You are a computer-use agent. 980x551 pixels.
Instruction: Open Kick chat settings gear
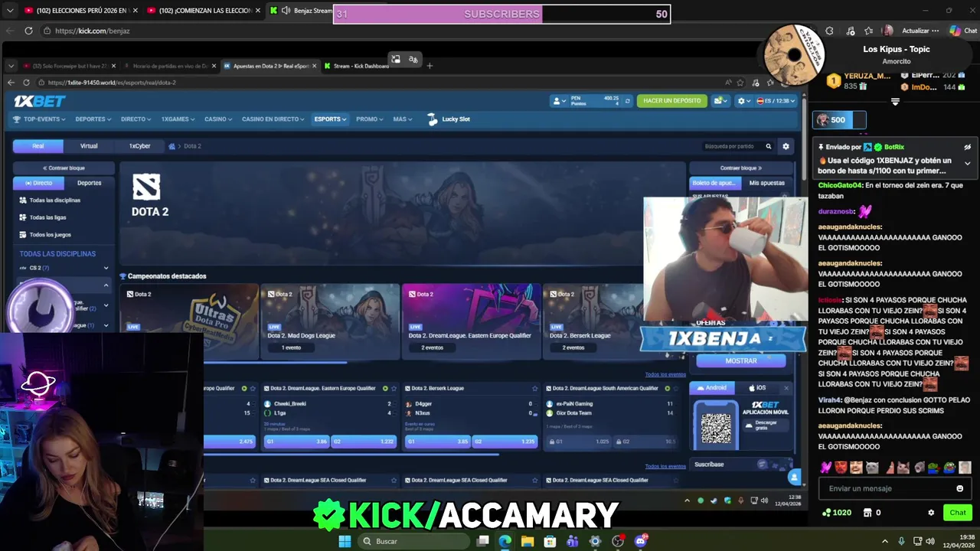coord(931,513)
